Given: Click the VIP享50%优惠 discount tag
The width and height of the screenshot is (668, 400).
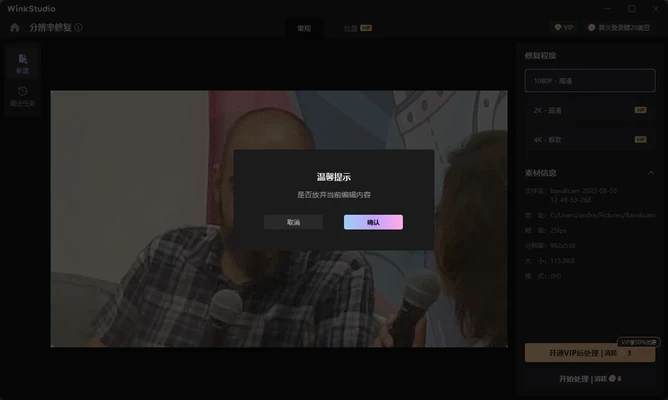Looking at the screenshot, I should pyautogui.click(x=639, y=342).
